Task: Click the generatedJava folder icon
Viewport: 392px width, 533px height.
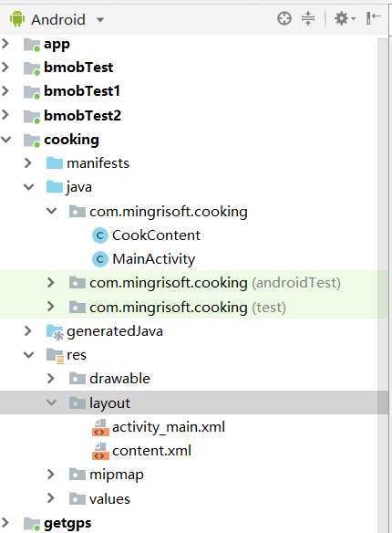Action: [55, 332]
